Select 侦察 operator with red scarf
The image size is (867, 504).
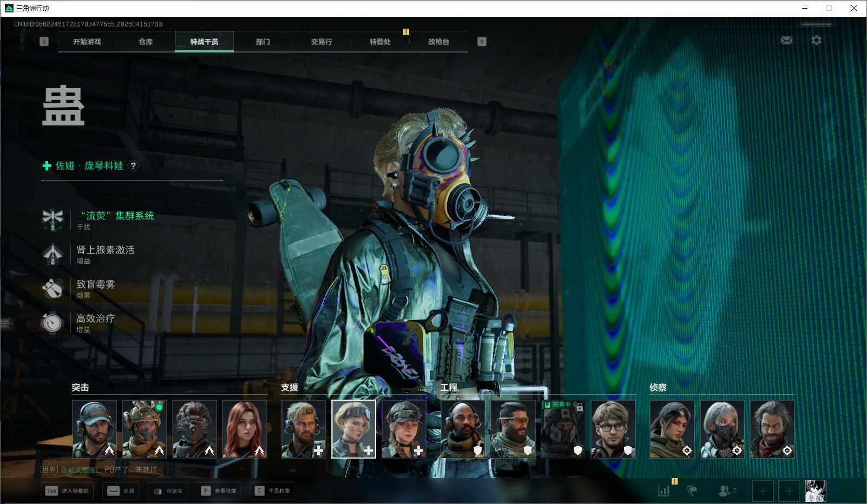tap(772, 429)
